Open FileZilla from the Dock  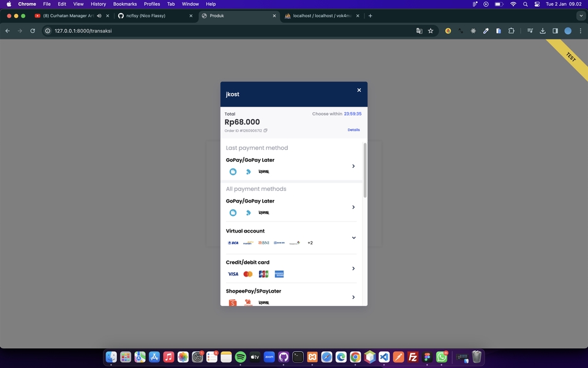coord(413,357)
